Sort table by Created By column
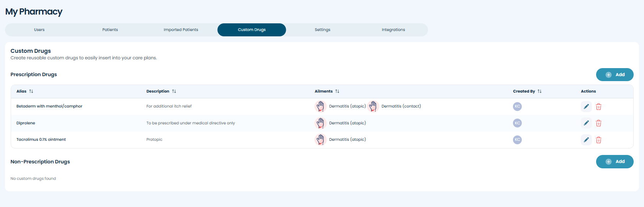The height and width of the screenshot is (207, 644). coord(539,91)
